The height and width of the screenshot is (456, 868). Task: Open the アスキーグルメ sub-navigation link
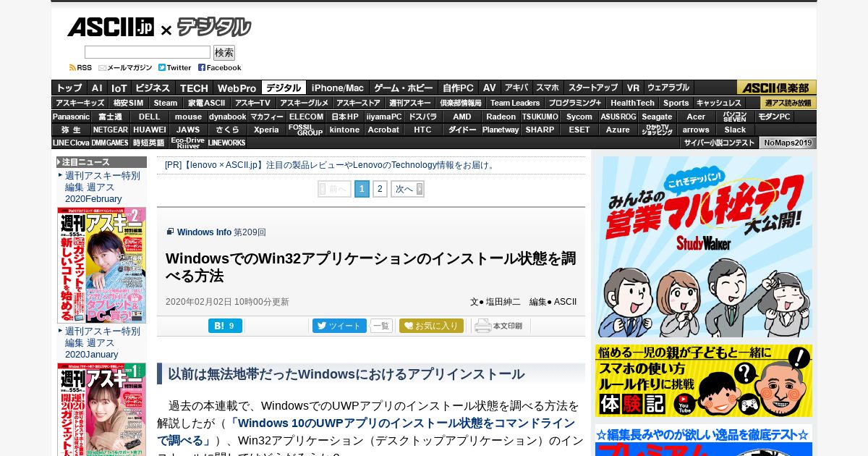coord(305,103)
